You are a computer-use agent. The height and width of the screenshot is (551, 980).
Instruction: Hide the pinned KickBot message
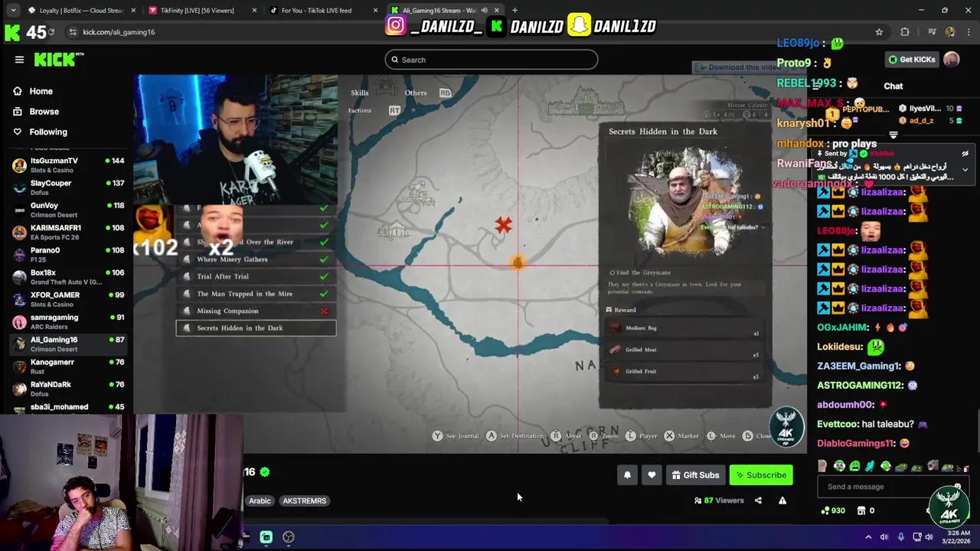(x=965, y=154)
